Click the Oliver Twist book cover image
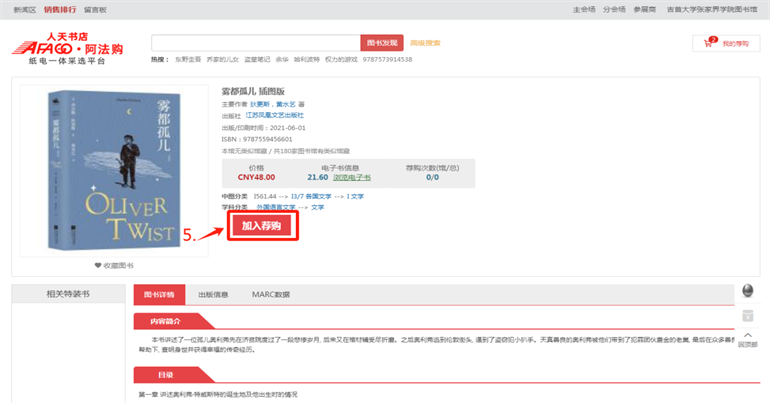The image size is (770, 403). coord(98,170)
